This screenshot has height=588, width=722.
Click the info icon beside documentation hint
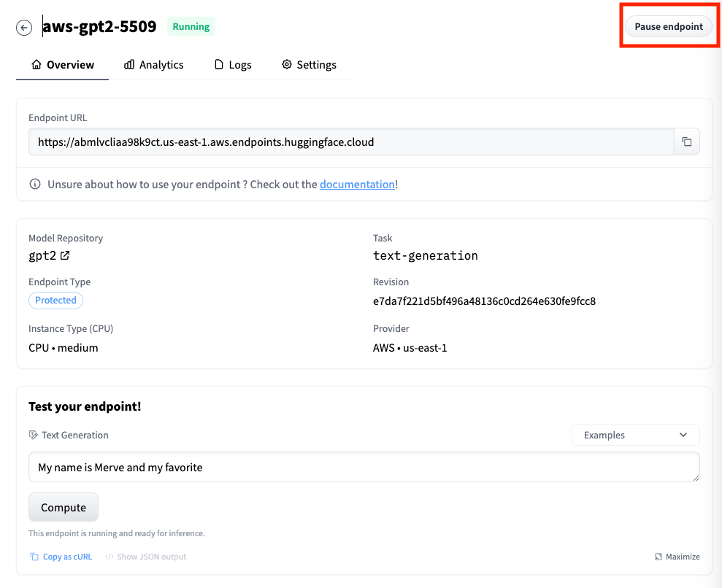click(x=34, y=185)
